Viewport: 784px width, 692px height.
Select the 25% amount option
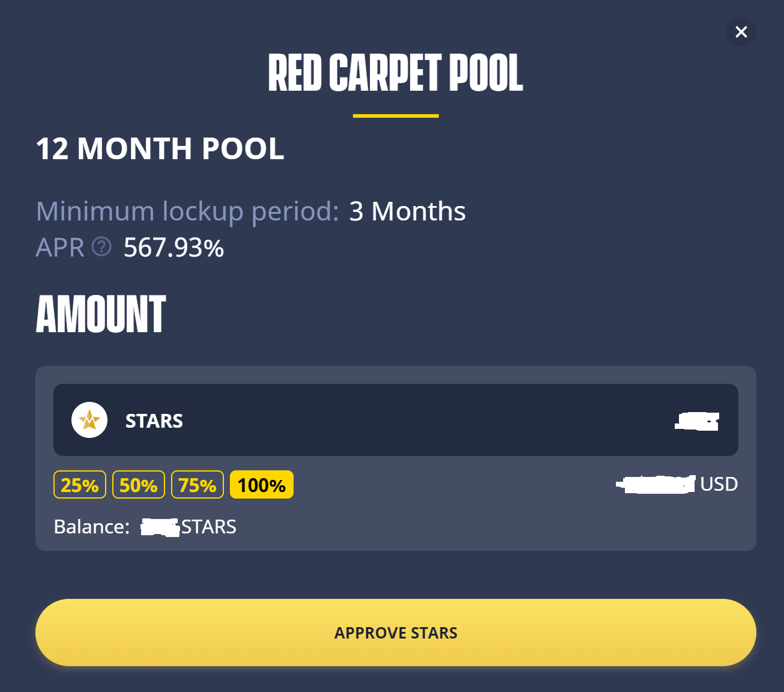(80, 485)
